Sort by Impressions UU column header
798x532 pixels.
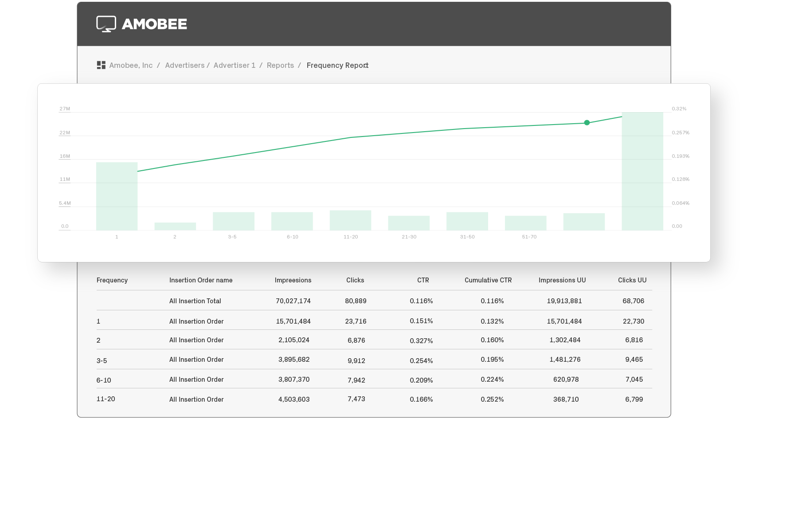[562, 280]
